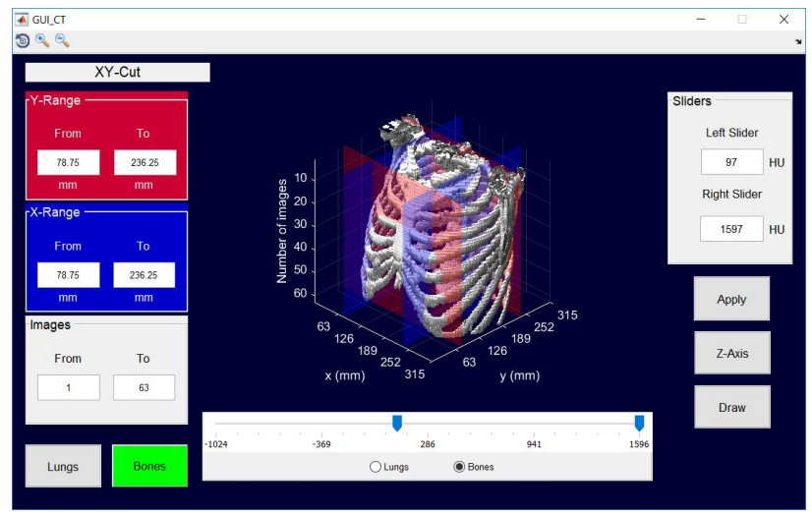Edit the Left Slider HU value
Image resolution: width=812 pixels, height=515 pixels.
pos(731,162)
